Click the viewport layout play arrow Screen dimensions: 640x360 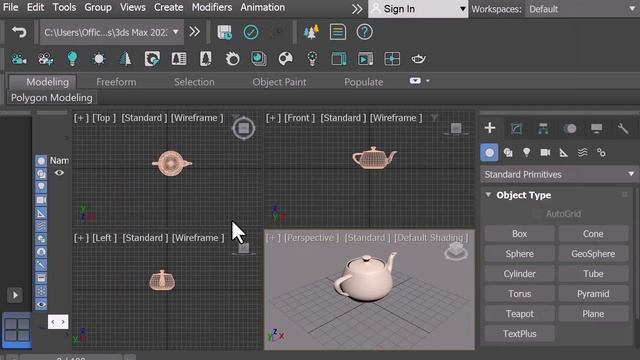(15, 295)
